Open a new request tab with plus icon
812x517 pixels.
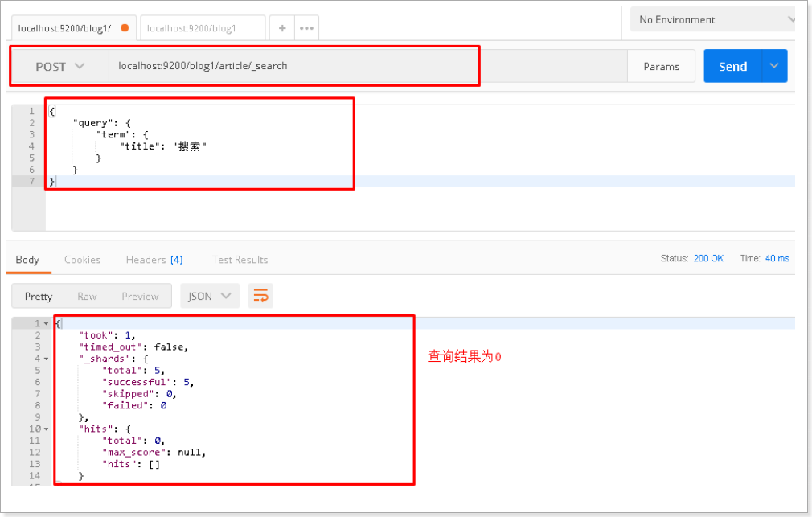click(282, 28)
